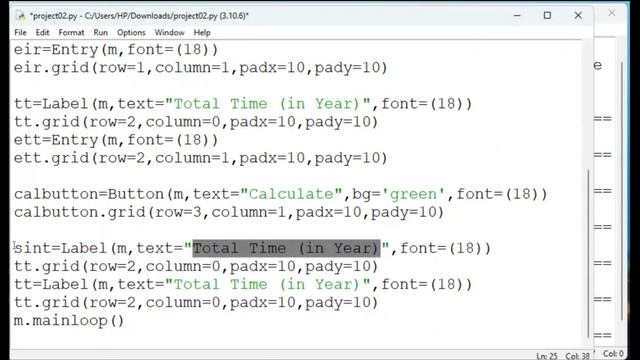
Task: Click the 'calbutton.grid(row=3,column=1' line
Action: point(229,212)
